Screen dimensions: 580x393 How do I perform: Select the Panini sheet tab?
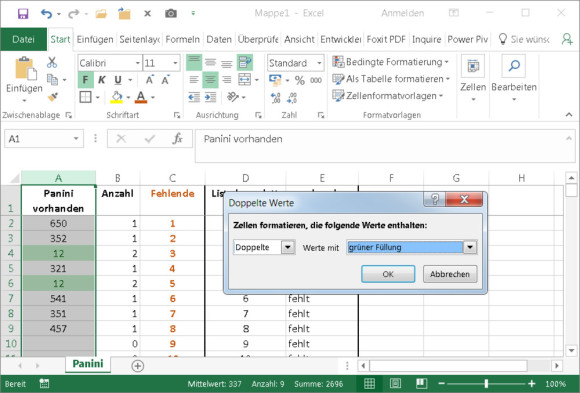tap(88, 364)
